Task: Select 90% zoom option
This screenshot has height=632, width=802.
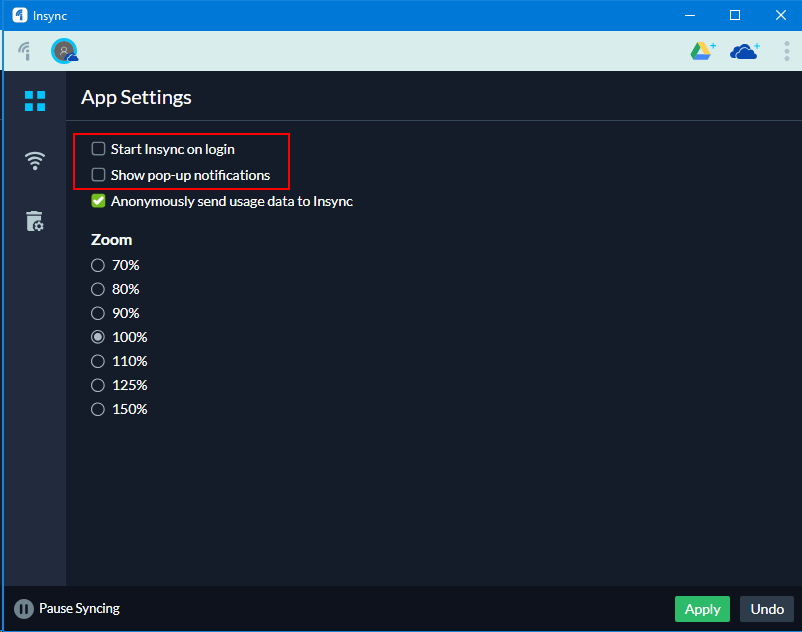Action: coord(98,313)
